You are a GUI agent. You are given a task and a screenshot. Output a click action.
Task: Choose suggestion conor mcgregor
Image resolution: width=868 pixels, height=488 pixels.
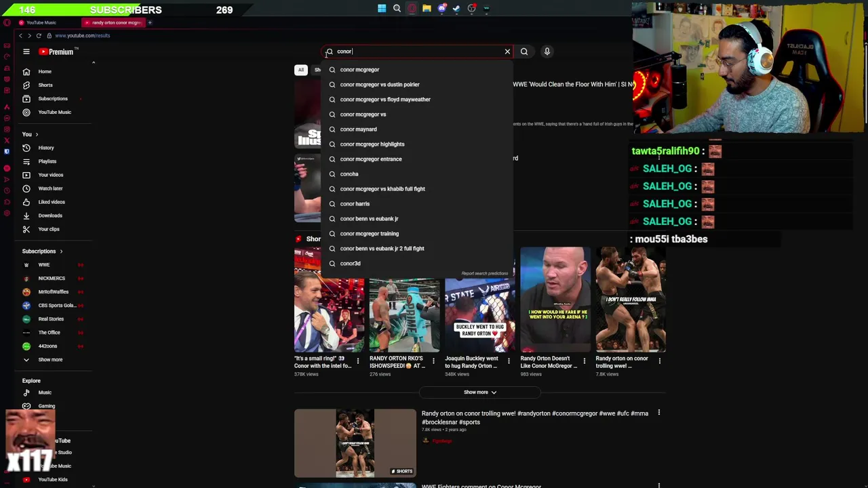[417, 70]
